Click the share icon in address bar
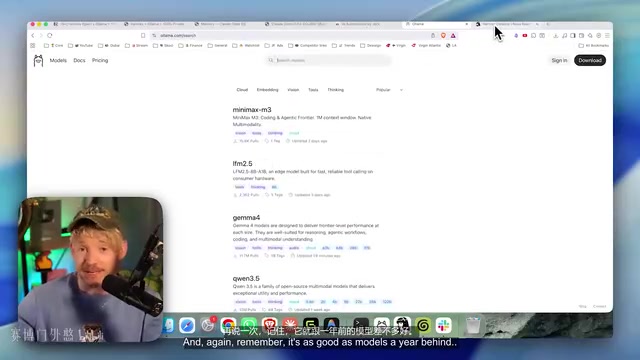 [x=433, y=36]
